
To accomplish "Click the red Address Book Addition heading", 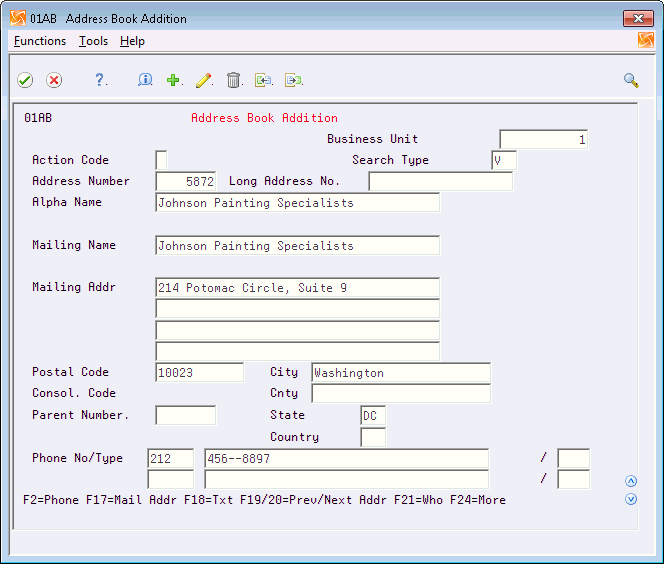I will (264, 118).
